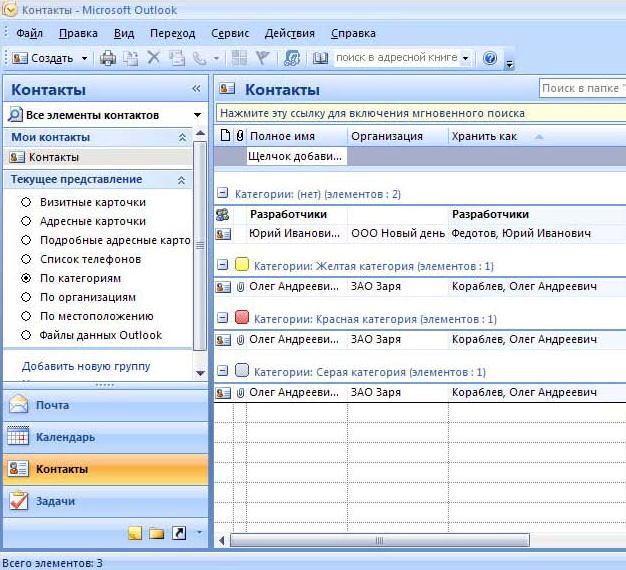
Task: Click the horizontal scrollbar thumb in the contacts list
Action: pos(380,541)
